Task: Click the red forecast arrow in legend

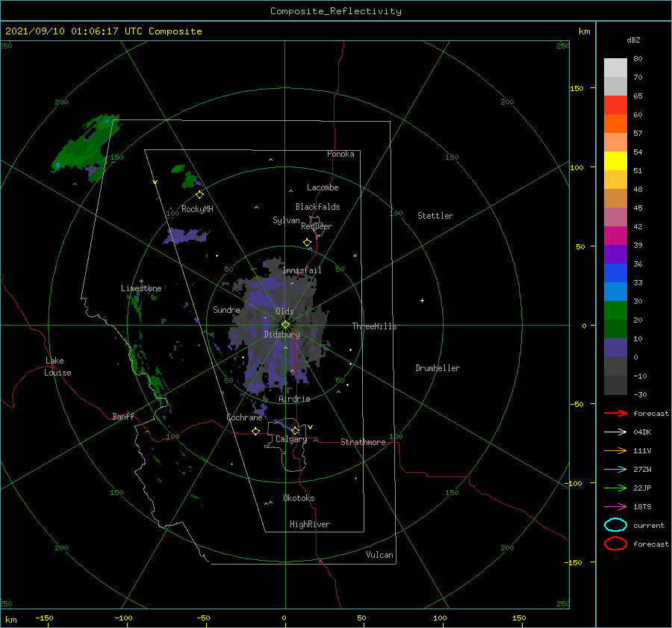Action: 615,413
